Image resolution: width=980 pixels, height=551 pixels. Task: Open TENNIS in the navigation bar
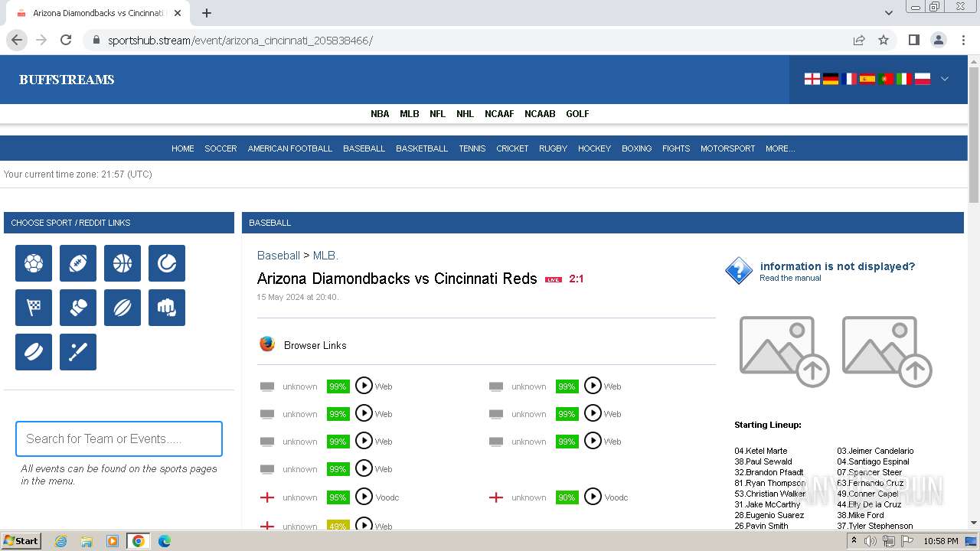472,148
